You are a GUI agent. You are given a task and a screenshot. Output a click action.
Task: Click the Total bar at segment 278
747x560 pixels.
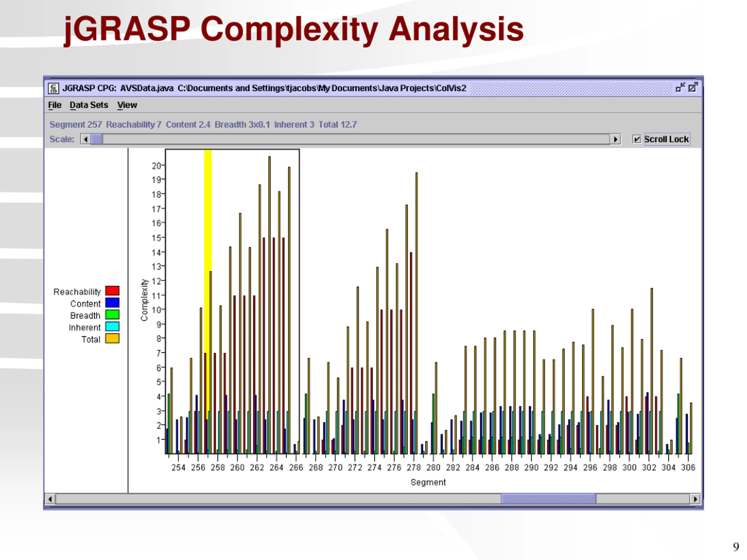pyautogui.click(x=416, y=313)
